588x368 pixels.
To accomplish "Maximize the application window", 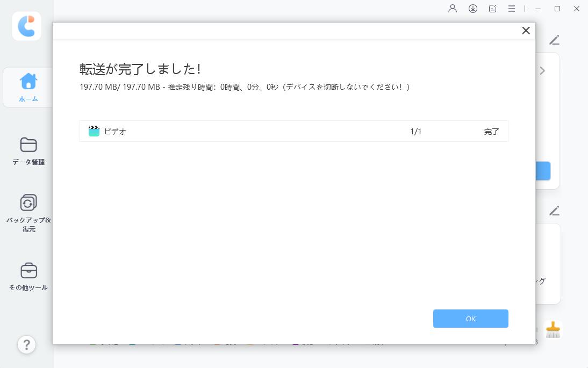I will pyautogui.click(x=557, y=9).
